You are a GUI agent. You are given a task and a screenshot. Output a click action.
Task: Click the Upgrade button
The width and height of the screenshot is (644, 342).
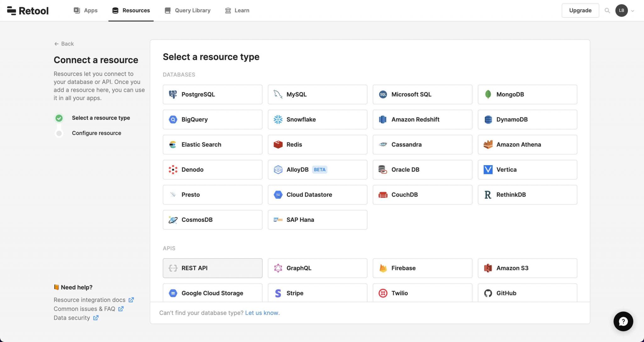click(x=580, y=10)
